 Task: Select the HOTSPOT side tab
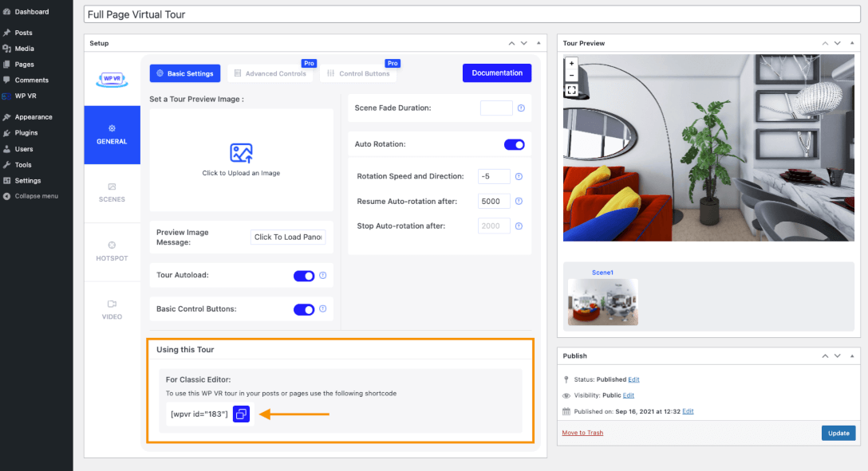[x=112, y=252]
